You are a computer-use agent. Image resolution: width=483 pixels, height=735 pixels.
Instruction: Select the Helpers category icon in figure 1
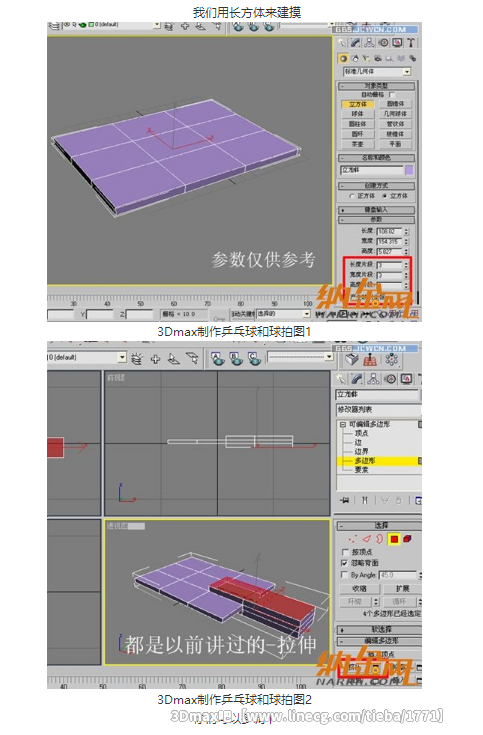coord(389,59)
